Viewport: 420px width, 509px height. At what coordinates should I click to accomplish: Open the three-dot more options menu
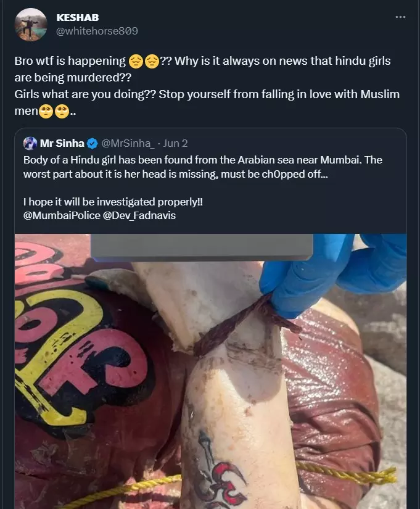[x=400, y=17]
